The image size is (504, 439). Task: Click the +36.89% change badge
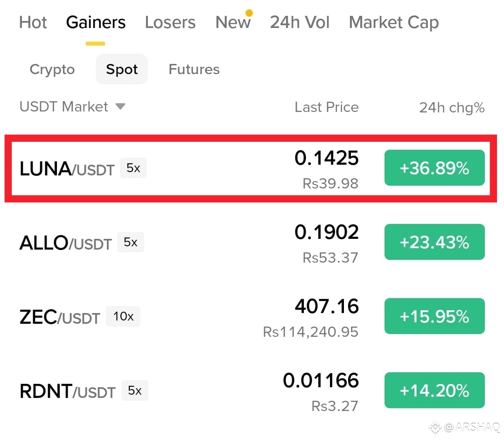click(434, 168)
